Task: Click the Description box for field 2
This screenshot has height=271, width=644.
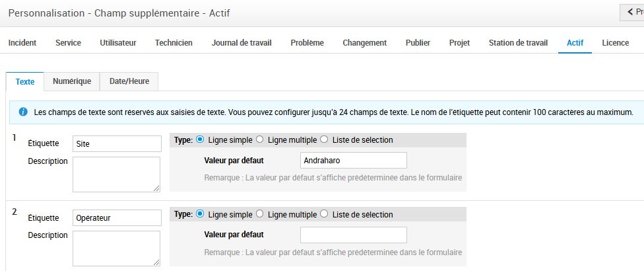Action: (x=116, y=249)
